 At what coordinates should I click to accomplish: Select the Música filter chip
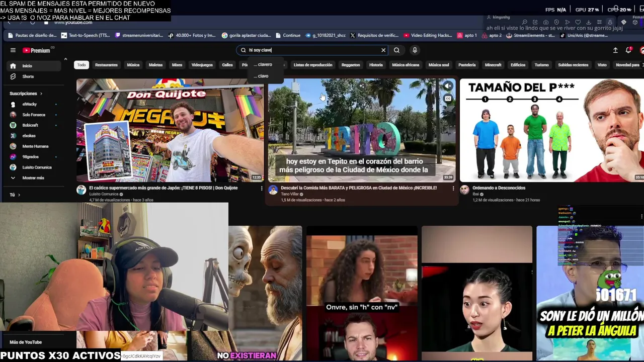(133, 65)
